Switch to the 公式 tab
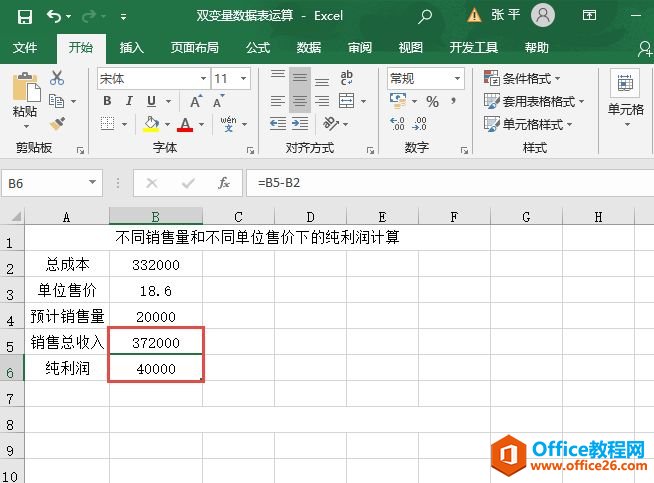The width and height of the screenshot is (654, 483). pyautogui.click(x=258, y=48)
